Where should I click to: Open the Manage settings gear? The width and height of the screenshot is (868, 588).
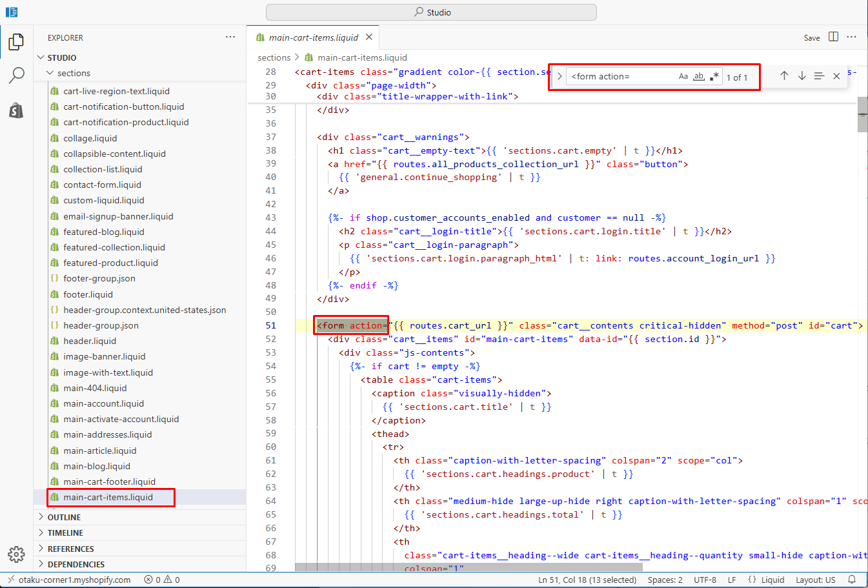click(x=16, y=554)
